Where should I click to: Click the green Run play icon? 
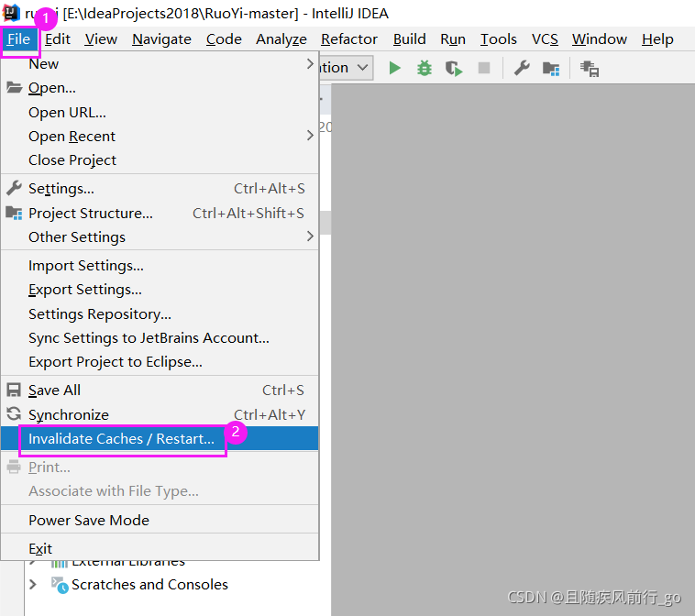click(394, 68)
